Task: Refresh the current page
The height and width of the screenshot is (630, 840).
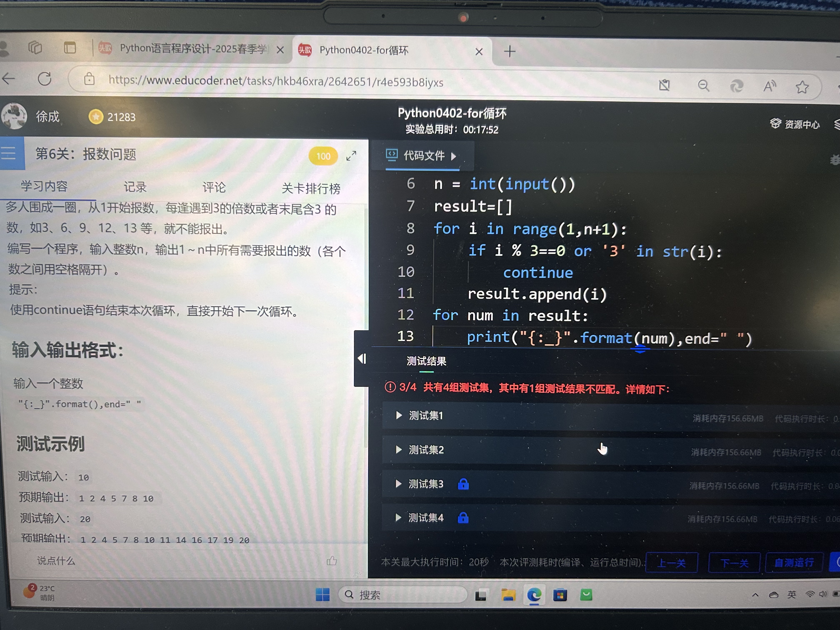Action: [45, 79]
